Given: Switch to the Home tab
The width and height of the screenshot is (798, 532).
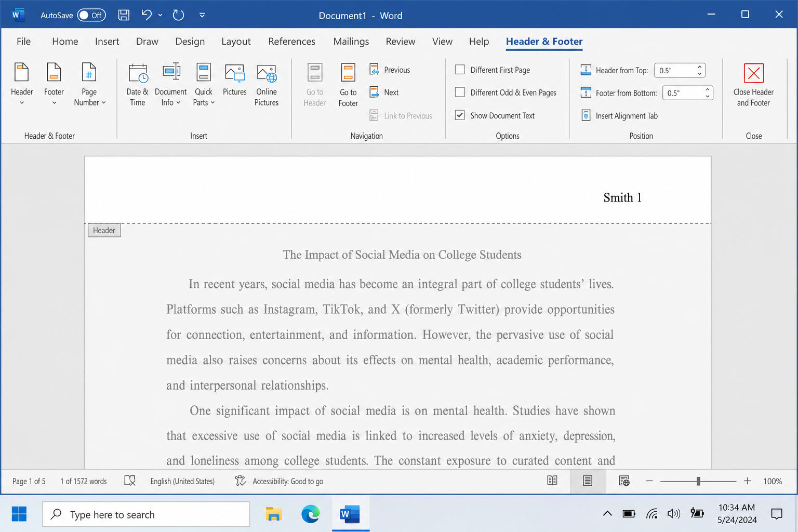Looking at the screenshot, I should point(65,42).
